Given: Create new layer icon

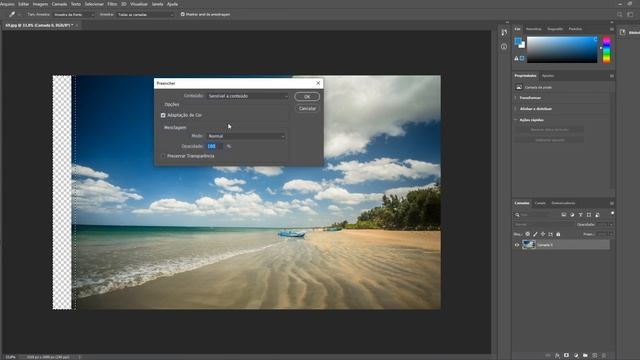Looking at the screenshot, I should 595,356.
